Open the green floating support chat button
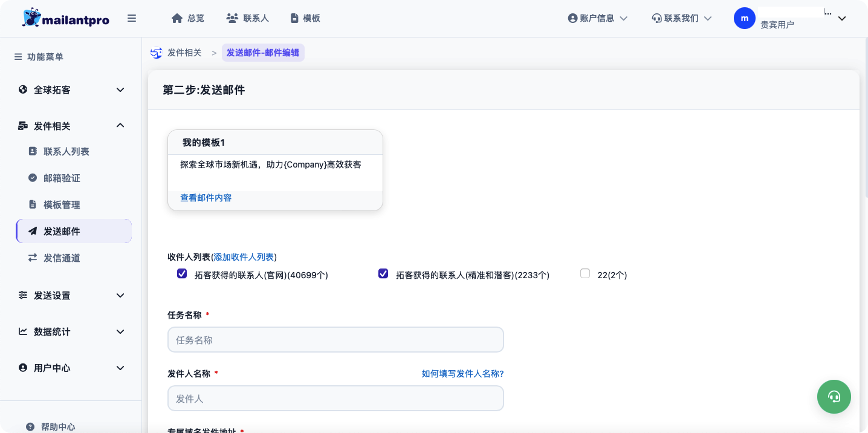868x433 pixels. pos(834,397)
